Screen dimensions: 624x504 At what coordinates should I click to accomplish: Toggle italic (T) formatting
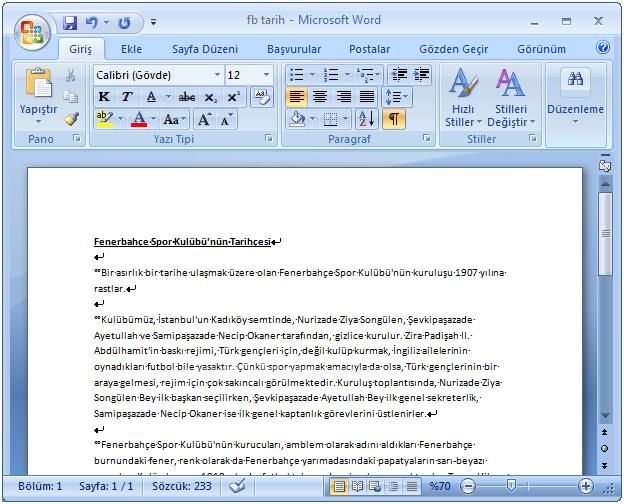pyautogui.click(x=127, y=97)
